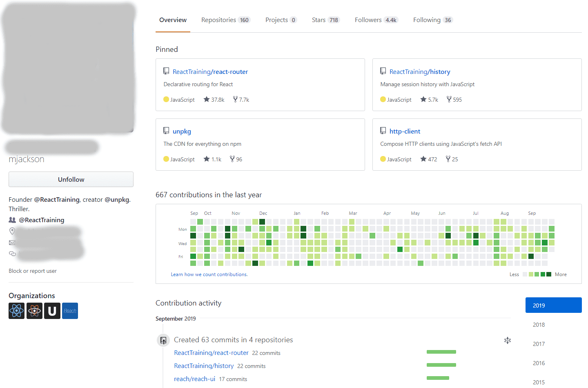Select the 2019 year filter
This screenshot has height=388, width=588.
553,305
